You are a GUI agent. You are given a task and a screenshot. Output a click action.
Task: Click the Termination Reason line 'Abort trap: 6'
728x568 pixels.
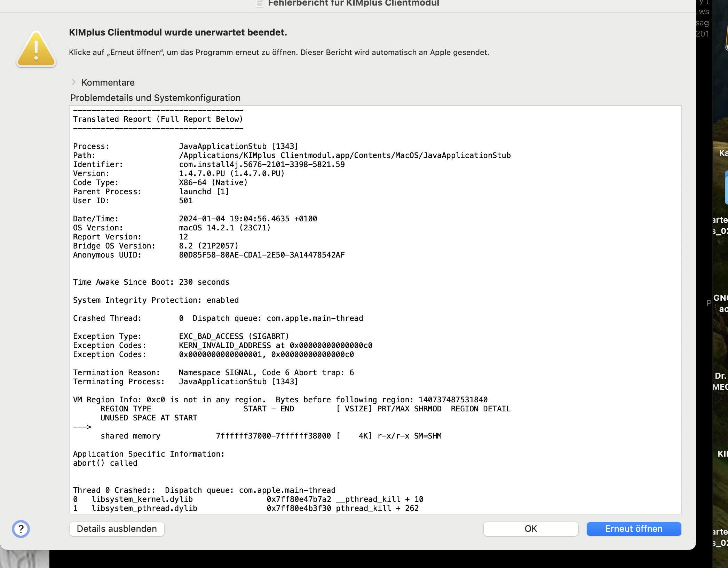213,372
